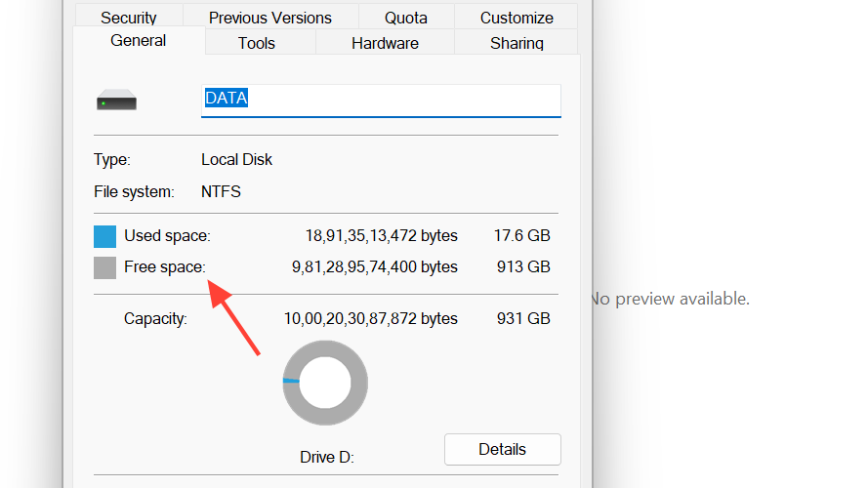Go to the Sharing tab

pyautogui.click(x=517, y=43)
